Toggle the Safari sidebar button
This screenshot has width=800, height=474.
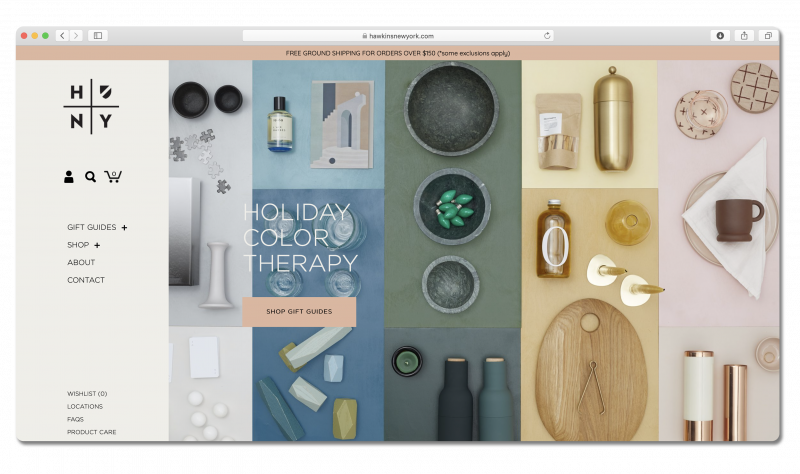click(98, 35)
